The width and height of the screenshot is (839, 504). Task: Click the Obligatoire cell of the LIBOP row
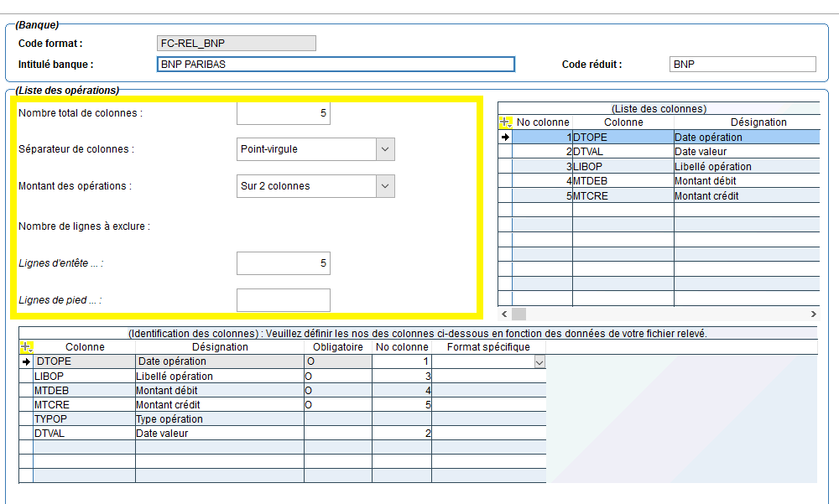point(337,377)
